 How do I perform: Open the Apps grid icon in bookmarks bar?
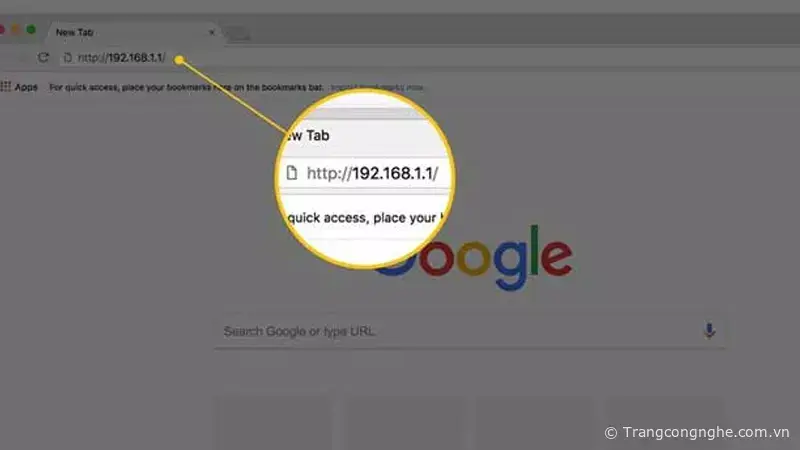[x=6, y=87]
